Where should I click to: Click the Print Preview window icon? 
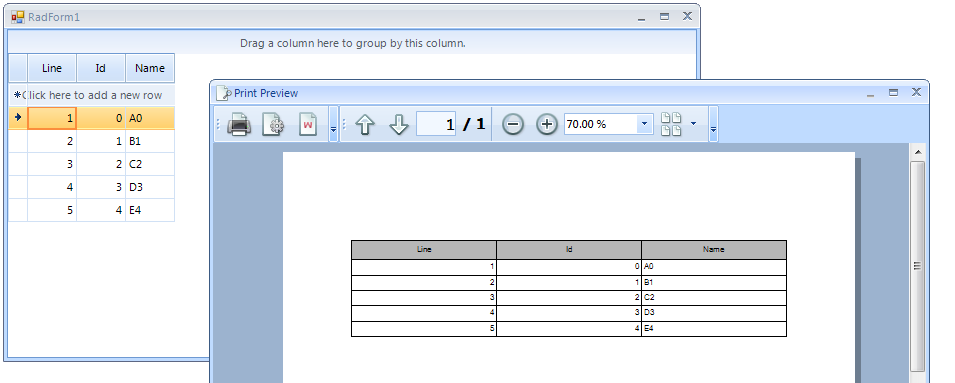224,93
